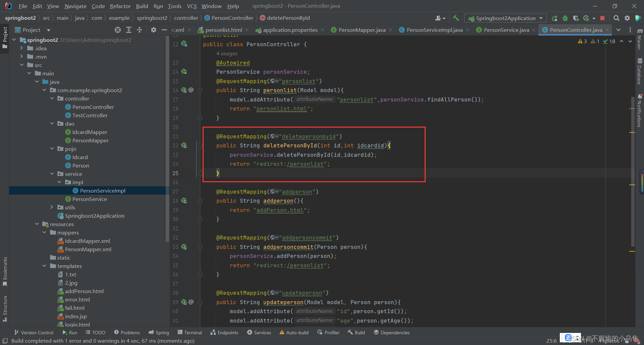Open the Endpoints tool window
644x345 pixels.
point(224,333)
